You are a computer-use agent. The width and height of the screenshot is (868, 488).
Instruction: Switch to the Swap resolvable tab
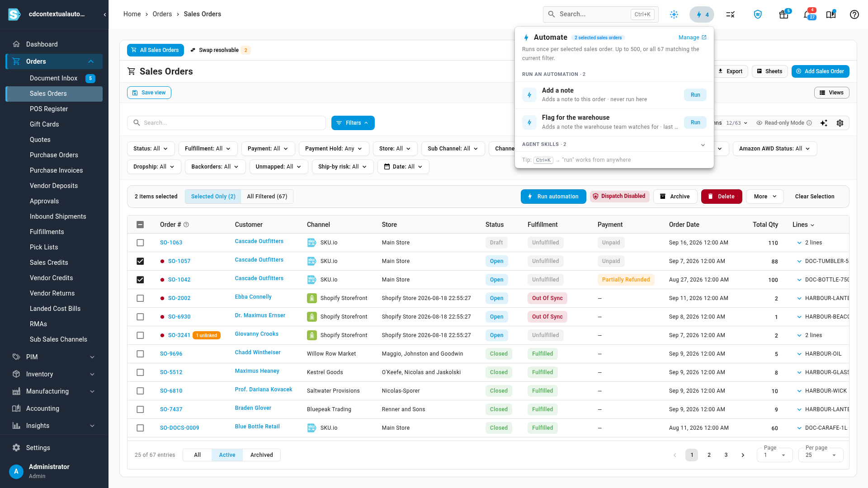[219, 50]
